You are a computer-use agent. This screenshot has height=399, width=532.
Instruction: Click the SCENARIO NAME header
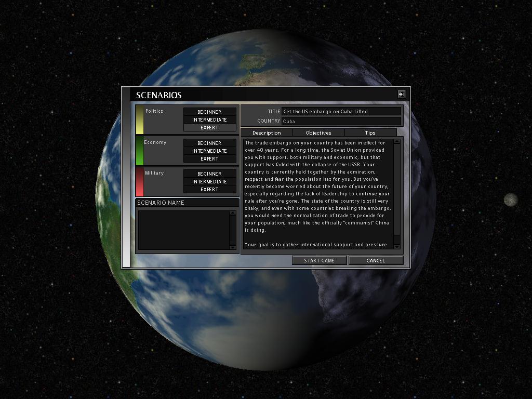(x=187, y=203)
